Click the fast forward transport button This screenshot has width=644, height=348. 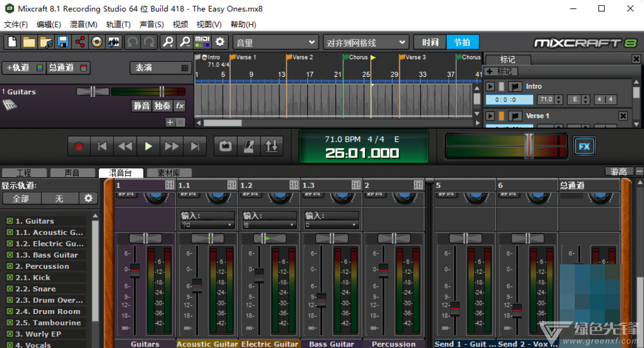[x=172, y=146]
